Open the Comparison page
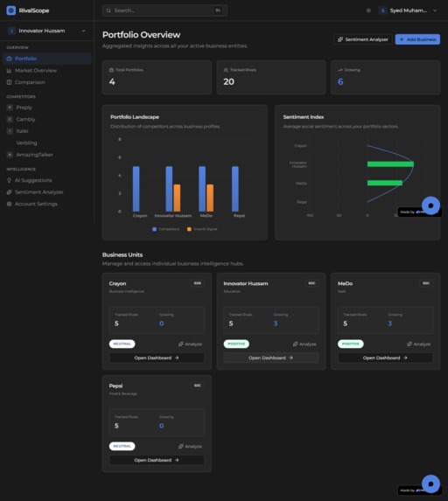 [x=47, y=82]
